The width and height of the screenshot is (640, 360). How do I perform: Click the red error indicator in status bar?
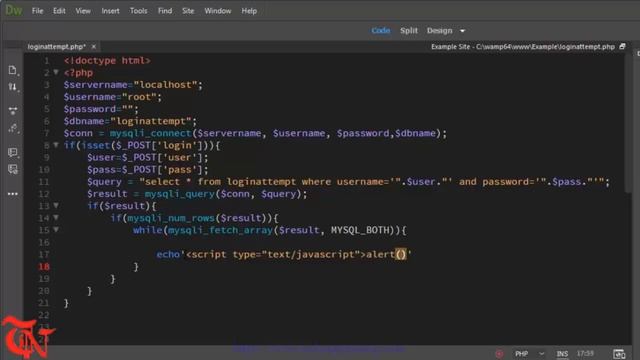tap(499, 353)
